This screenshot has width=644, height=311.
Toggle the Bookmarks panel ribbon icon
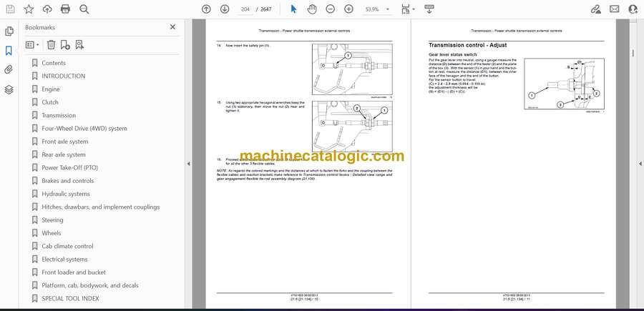coord(9,51)
